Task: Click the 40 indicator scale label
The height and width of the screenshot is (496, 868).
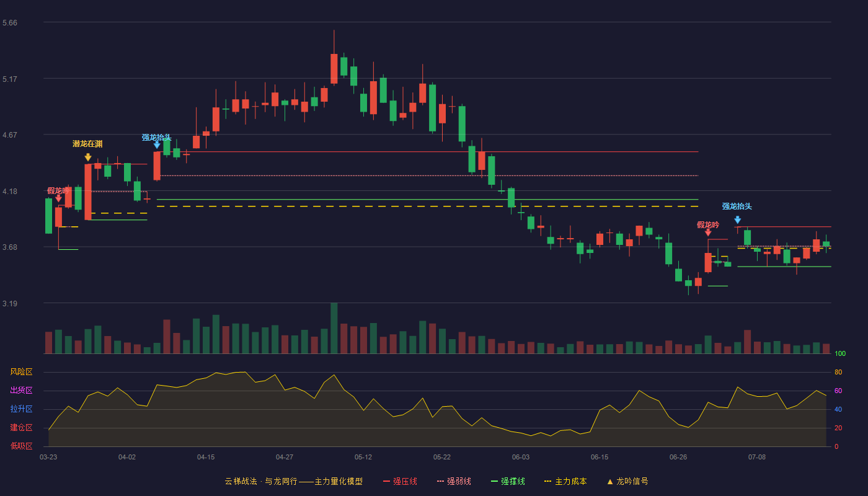Action: 838,409
